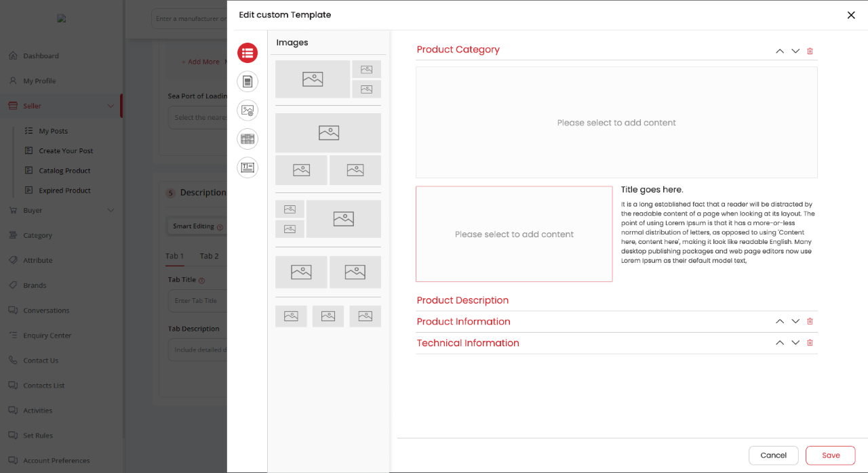868x473 pixels.
Task: Expand the Product Description section
Action: 462,300
